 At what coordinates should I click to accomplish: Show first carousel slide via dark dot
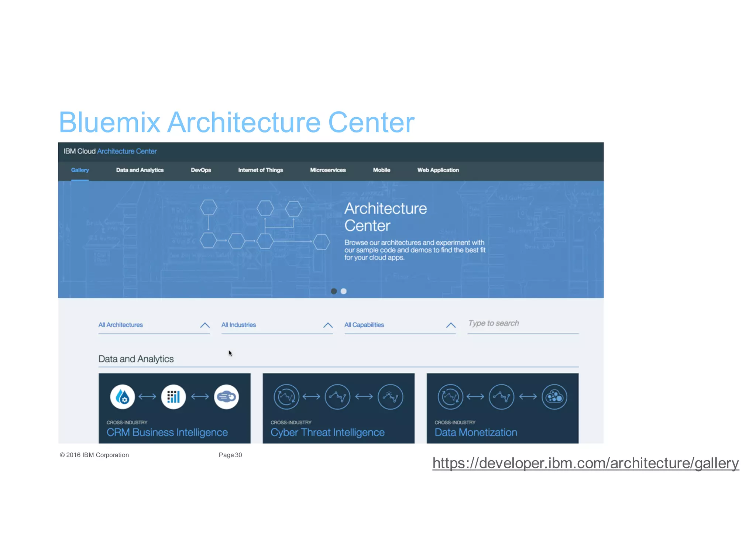pyautogui.click(x=334, y=291)
